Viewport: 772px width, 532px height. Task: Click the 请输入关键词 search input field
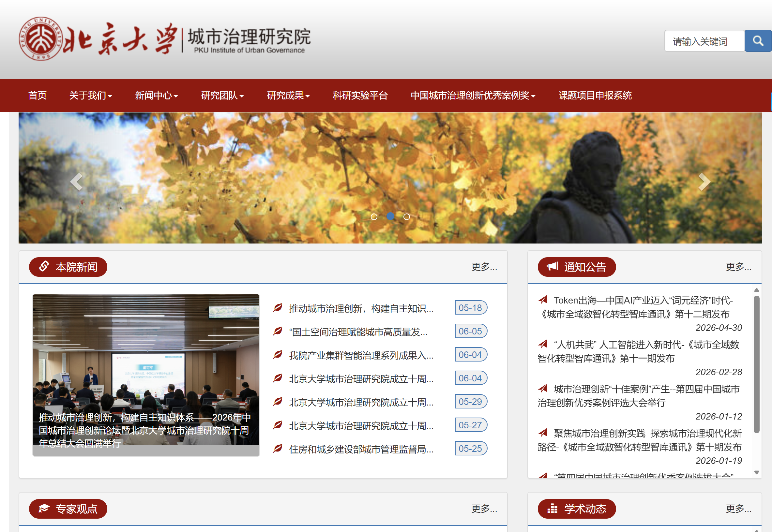tap(704, 41)
